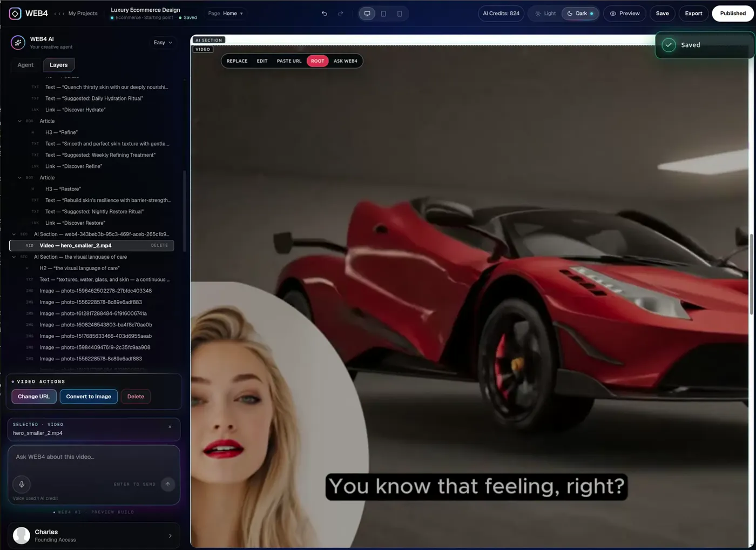Collapse the Article group containing Restore

point(20,178)
